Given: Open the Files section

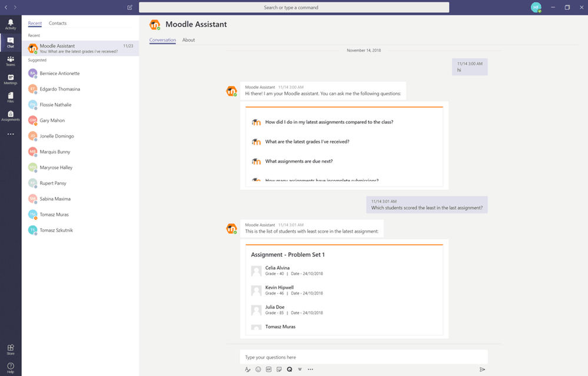Looking at the screenshot, I should pyautogui.click(x=11, y=97).
